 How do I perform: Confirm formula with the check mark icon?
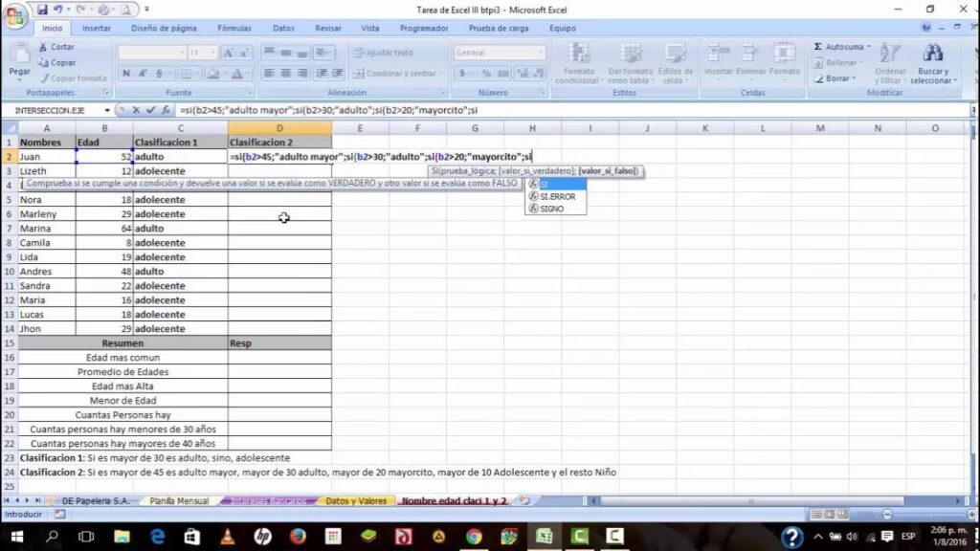click(x=149, y=110)
